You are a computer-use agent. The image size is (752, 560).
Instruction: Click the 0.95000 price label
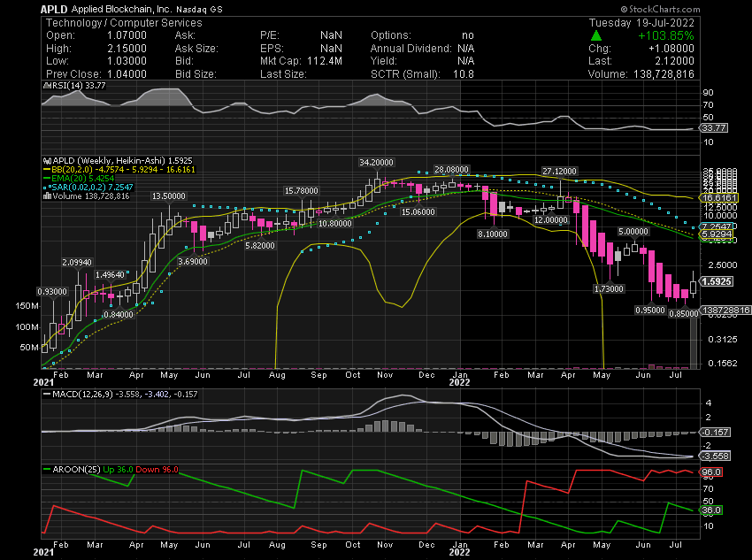pos(650,311)
